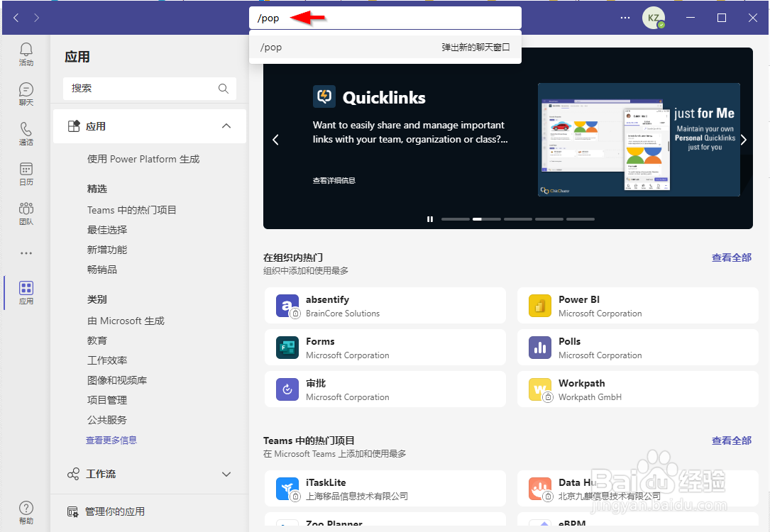Click the 搜索 apps search field
The height and width of the screenshot is (532, 770).
point(149,89)
